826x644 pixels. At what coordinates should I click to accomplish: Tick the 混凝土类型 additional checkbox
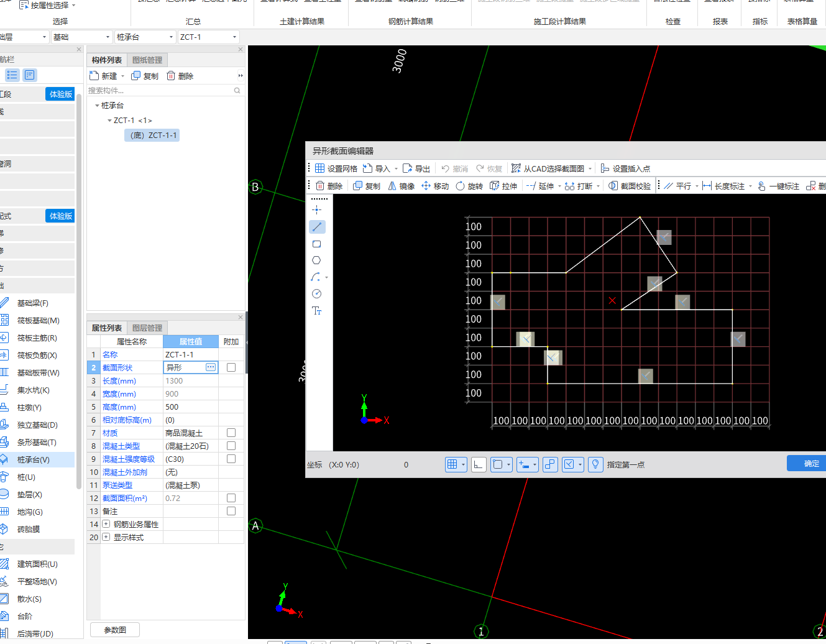pyautogui.click(x=231, y=446)
